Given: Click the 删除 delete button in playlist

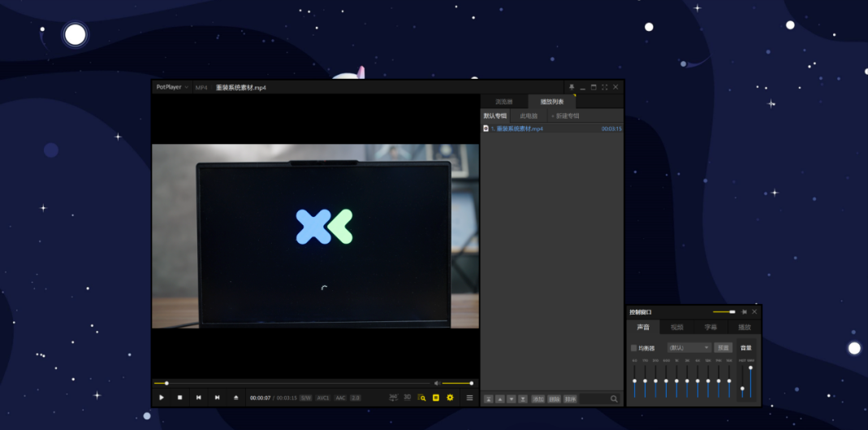Looking at the screenshot, I should (x=554, y=399).
